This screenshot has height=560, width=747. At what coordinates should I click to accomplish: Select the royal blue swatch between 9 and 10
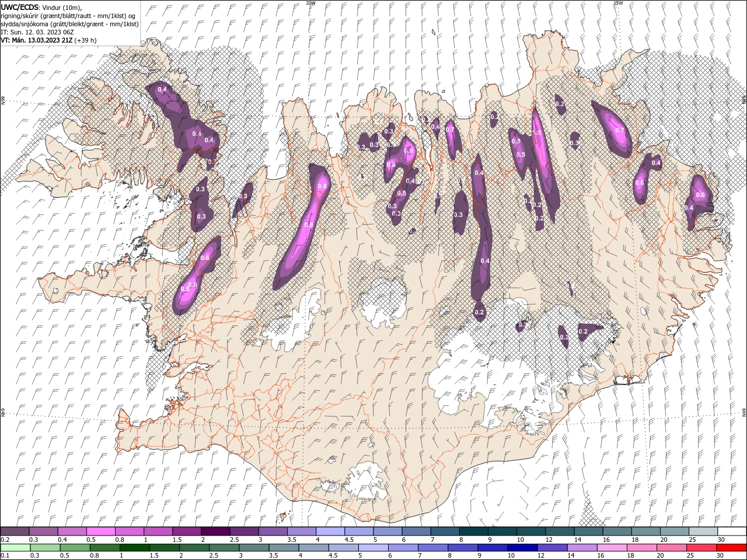pos(493,548)
